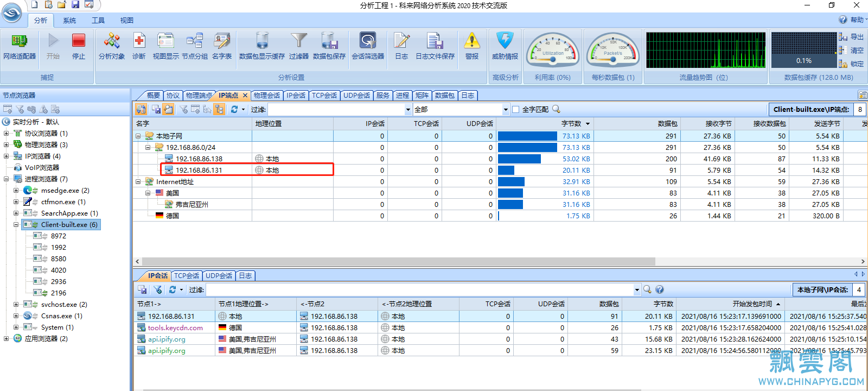Viewport: 868px width, 391px height.
Task: Collapse the Internet地址 row
Action: coord(138,182)
